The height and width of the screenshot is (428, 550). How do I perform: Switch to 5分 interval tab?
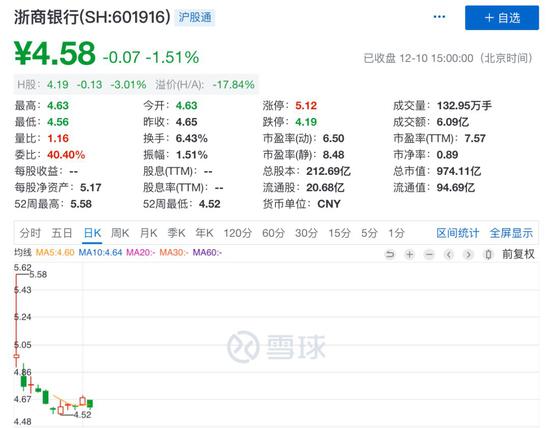pyautogui.click(x=369, y=233)
